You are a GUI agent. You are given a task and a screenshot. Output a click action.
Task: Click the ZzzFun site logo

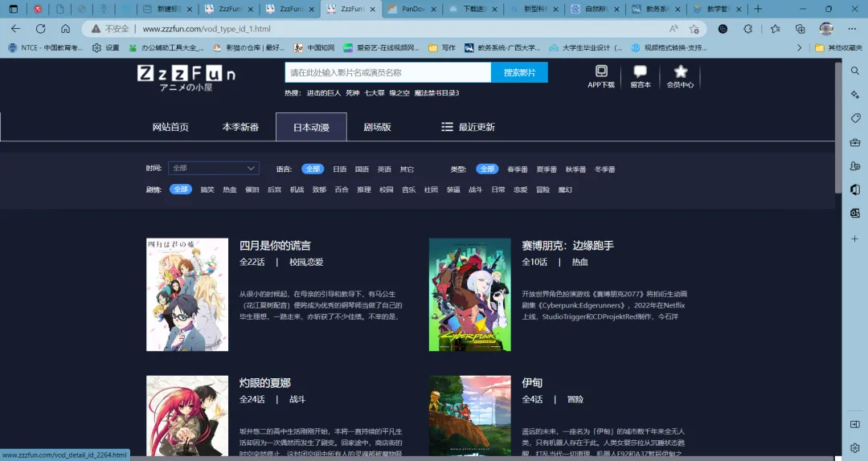point(186,77)
